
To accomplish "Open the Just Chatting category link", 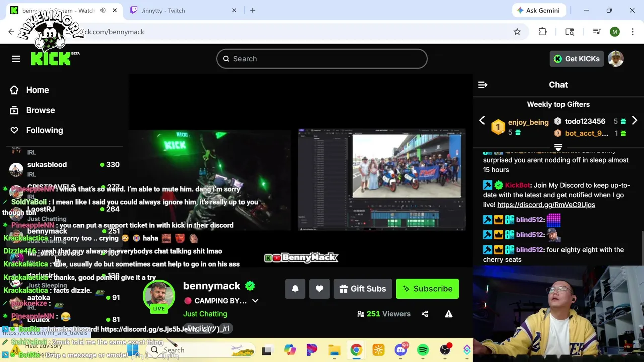I will pyautogui.click(x=205, y=314).
